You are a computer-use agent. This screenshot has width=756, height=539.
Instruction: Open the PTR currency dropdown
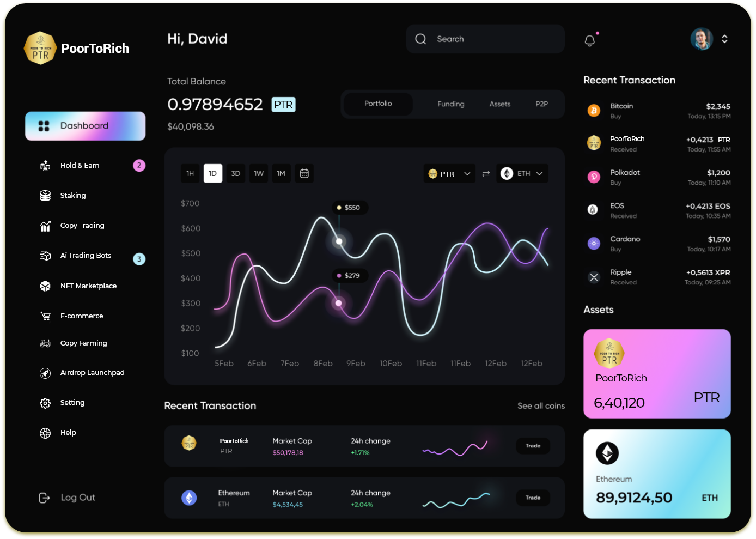pos(449,173)
